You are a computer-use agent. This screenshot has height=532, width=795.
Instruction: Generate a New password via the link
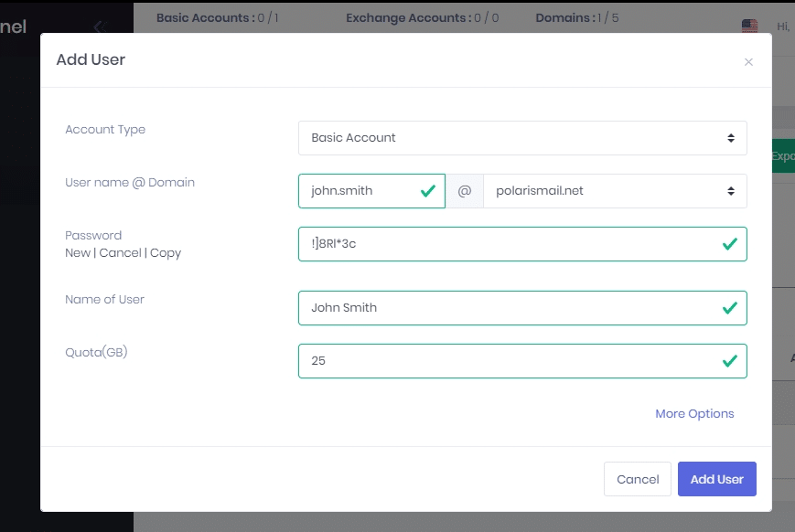77,252
